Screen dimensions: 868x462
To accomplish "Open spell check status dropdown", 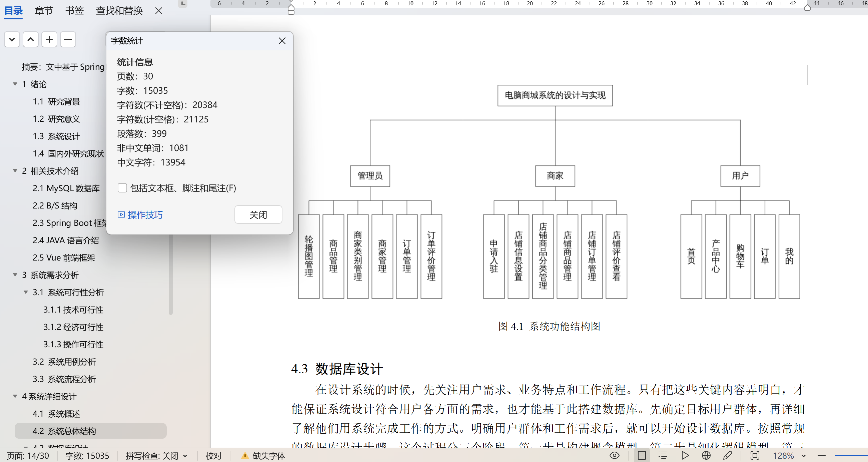I will coord(185,456).
